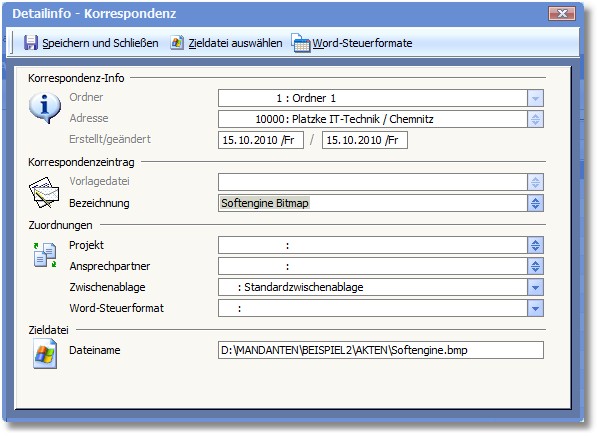
Task: Click the Ansprechpartner field selector arrows
Action: click(535, 266)
